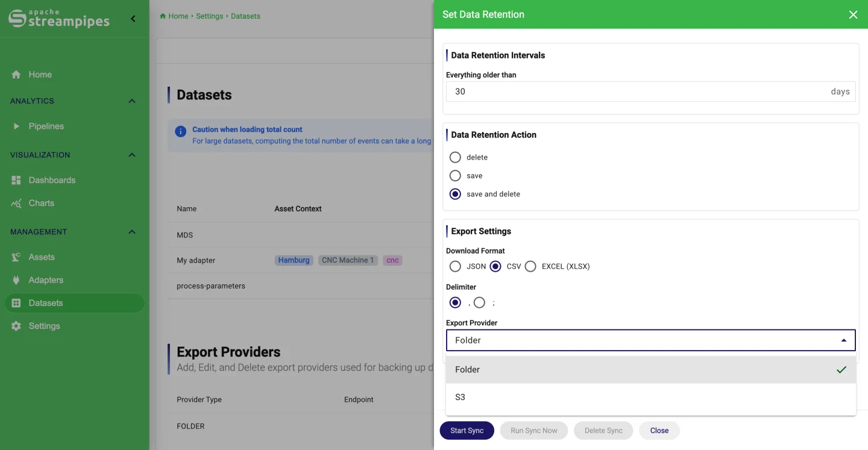Click the blue info icon in caution banner
The height and width of the screenshot is (450, 868).
pos(180,131)
